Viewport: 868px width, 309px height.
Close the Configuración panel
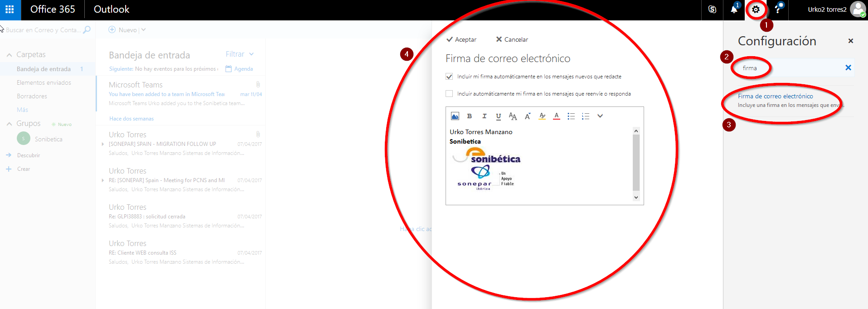(851, 41)
